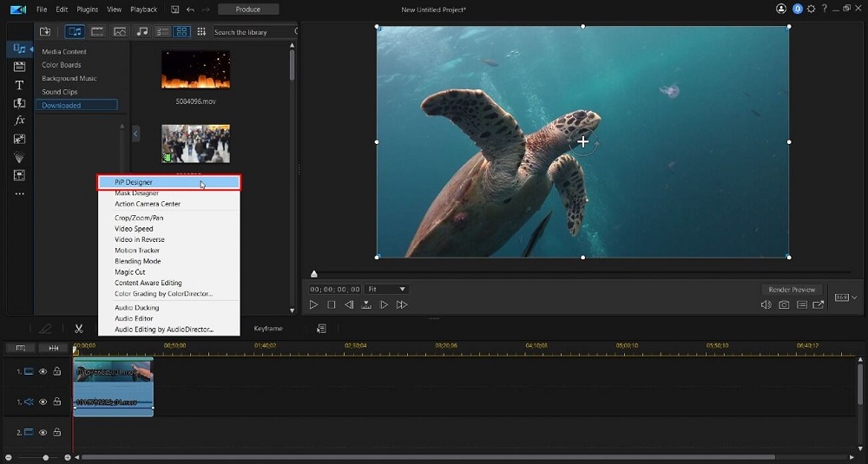Open the Fit zoom dropdown
This screenshot has height=464, width=868.
(x=386, y=289)
